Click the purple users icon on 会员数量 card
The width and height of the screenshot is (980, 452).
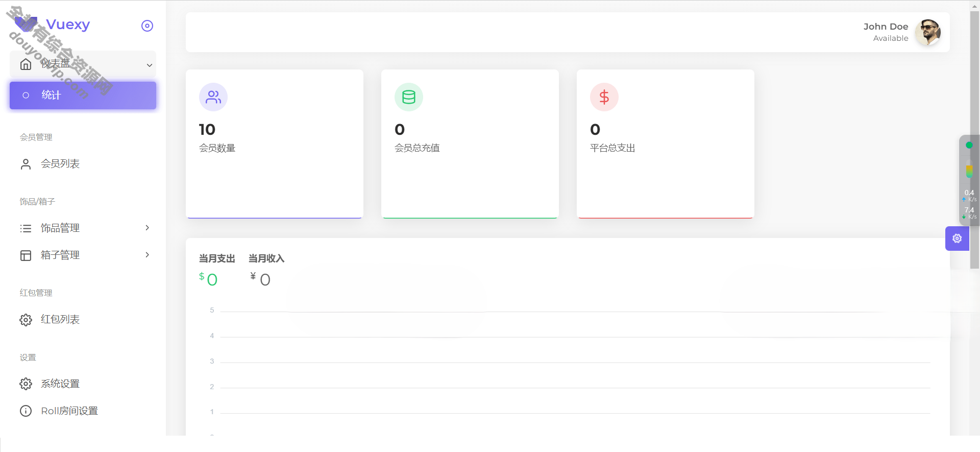213,97
